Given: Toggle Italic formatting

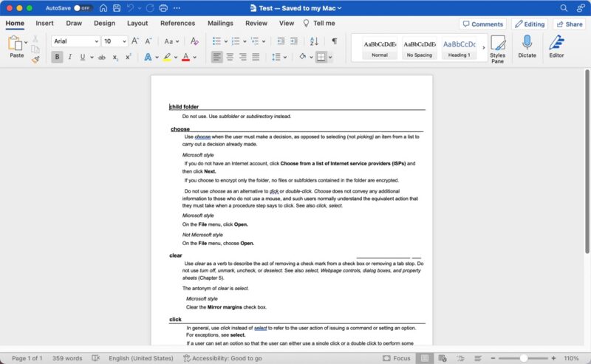Looking at the screenshot, I should click(x=69, y=57).
